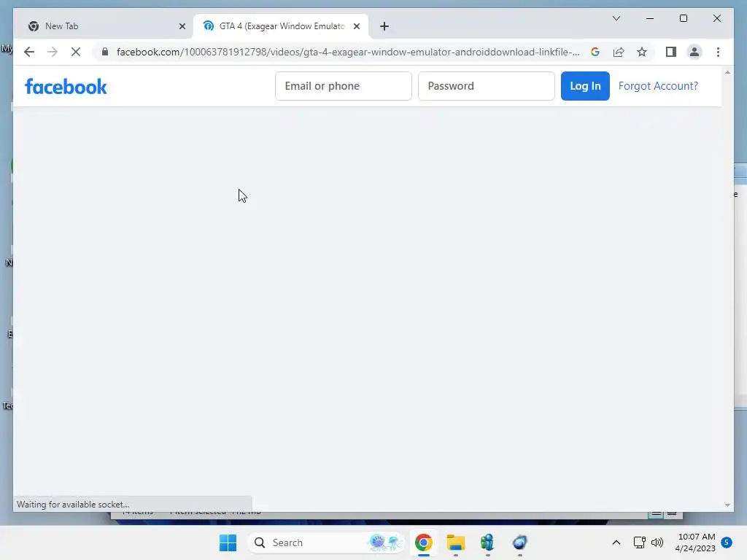Open Chrome from the taskbar
This screenshot has height=560, width=747.
point(424,542)
